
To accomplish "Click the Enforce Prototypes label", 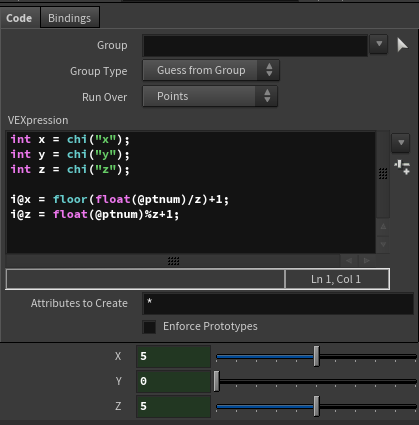I will (x=210, y=326).
